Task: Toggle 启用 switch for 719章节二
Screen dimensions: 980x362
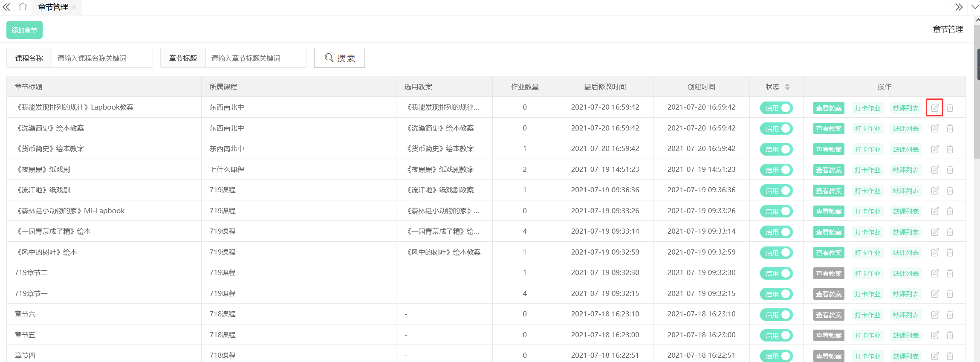Action: (776, 273)
